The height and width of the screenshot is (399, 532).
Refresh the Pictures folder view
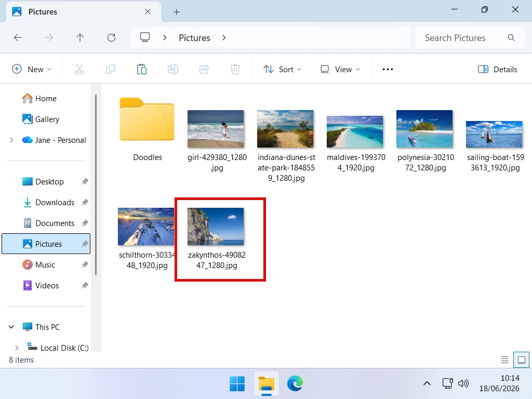click(111, 37)
